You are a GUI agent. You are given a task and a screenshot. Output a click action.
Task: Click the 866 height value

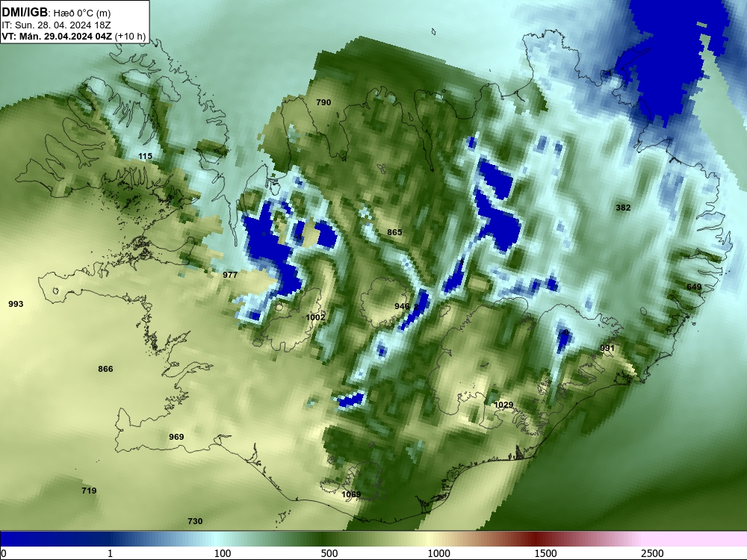tap(105, 369)
